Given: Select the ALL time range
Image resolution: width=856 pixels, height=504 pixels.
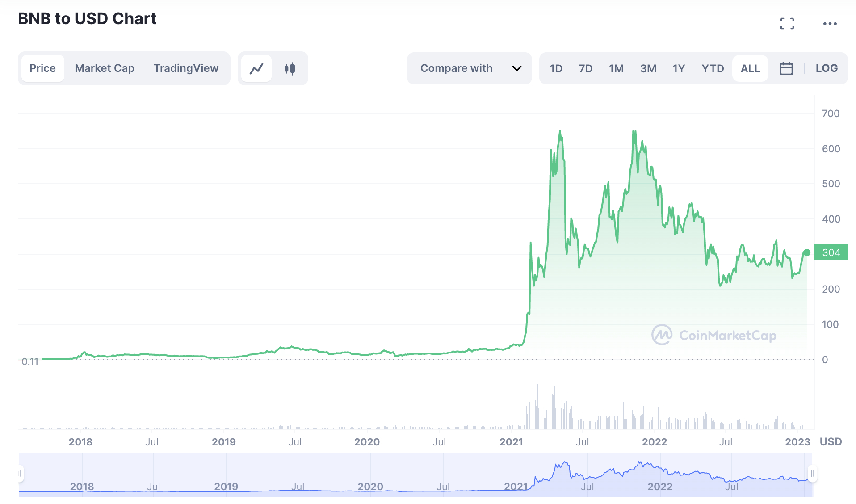Looking at the screenshot, I should coord(750,68).
